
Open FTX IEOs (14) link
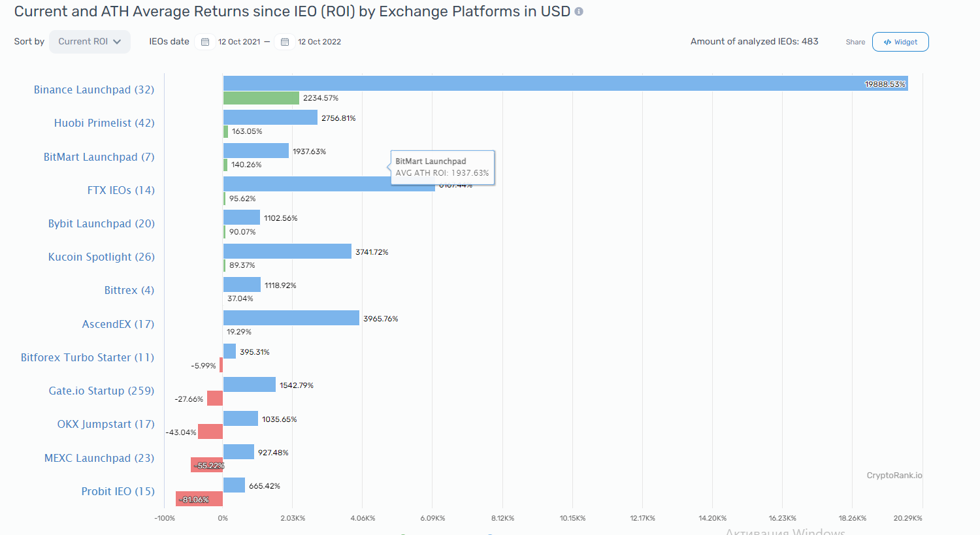[x=121, y=191]
